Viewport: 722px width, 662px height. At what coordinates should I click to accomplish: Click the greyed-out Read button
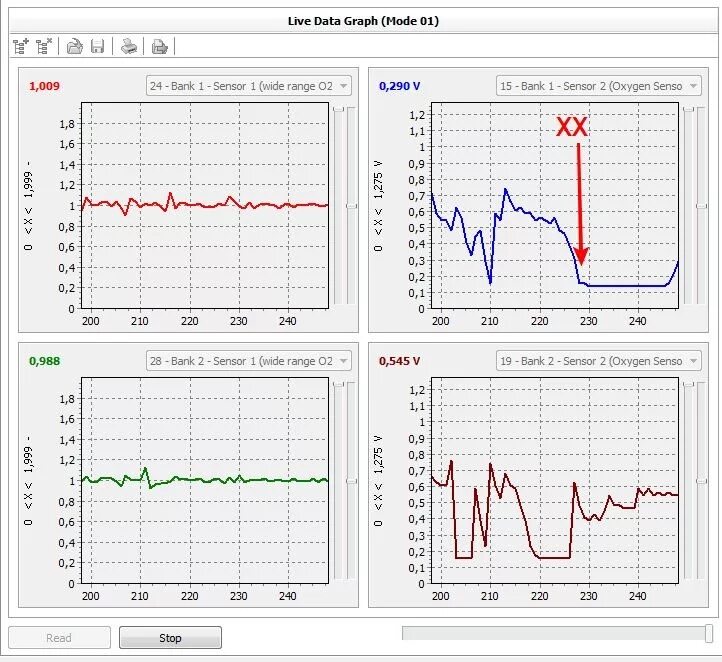click(x=59, y=638)
